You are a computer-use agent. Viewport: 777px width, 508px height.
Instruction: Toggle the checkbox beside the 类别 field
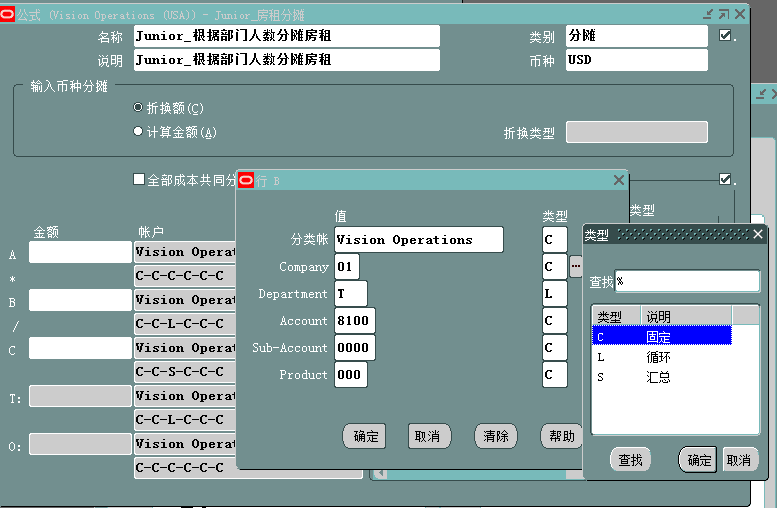pos(725,35)
